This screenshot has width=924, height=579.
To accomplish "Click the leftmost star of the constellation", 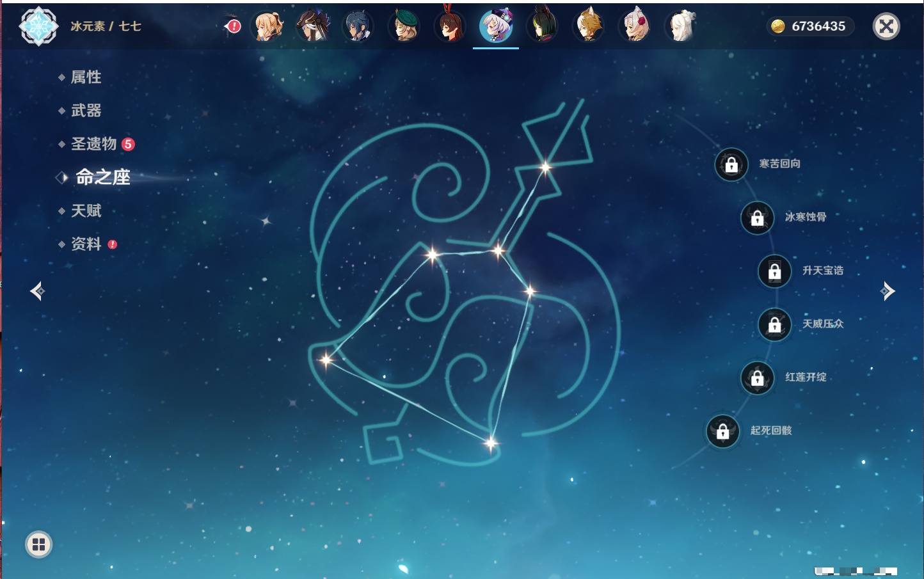I will coord(326,360).
